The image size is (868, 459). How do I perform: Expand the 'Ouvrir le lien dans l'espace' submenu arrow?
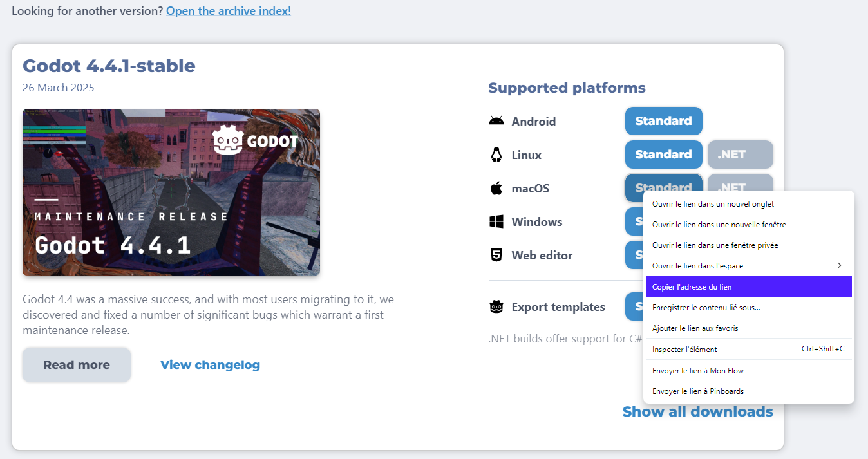pos(839,265)
